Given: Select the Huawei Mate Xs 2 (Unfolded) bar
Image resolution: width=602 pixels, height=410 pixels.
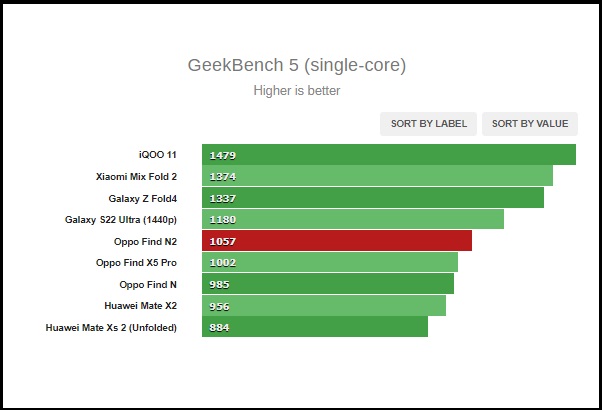Looking at the screenshot, I should 314,327.
